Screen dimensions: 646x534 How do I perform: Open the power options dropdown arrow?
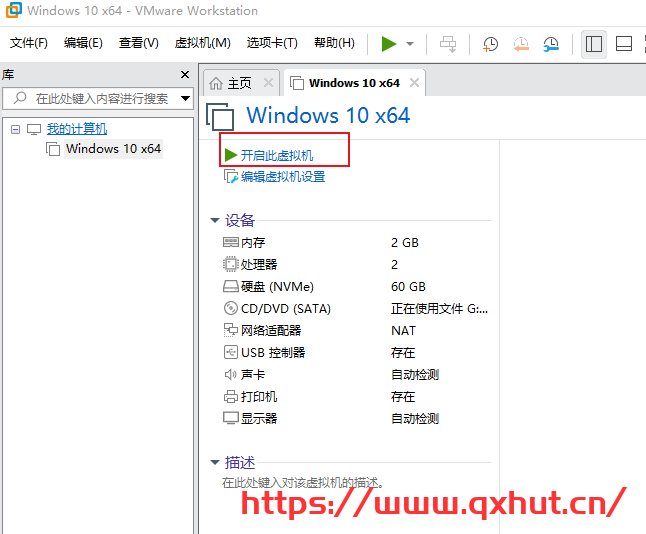coord(410,44)
